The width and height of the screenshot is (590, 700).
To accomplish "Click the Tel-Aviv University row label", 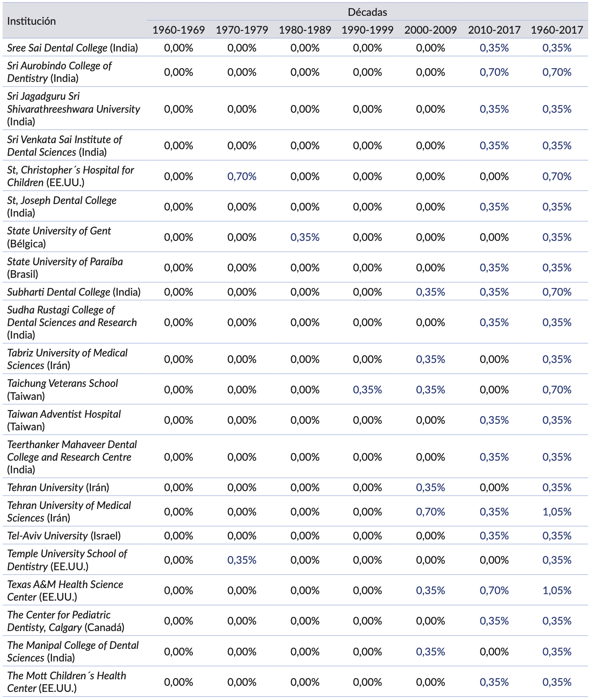I will click(x=64, y=536).
